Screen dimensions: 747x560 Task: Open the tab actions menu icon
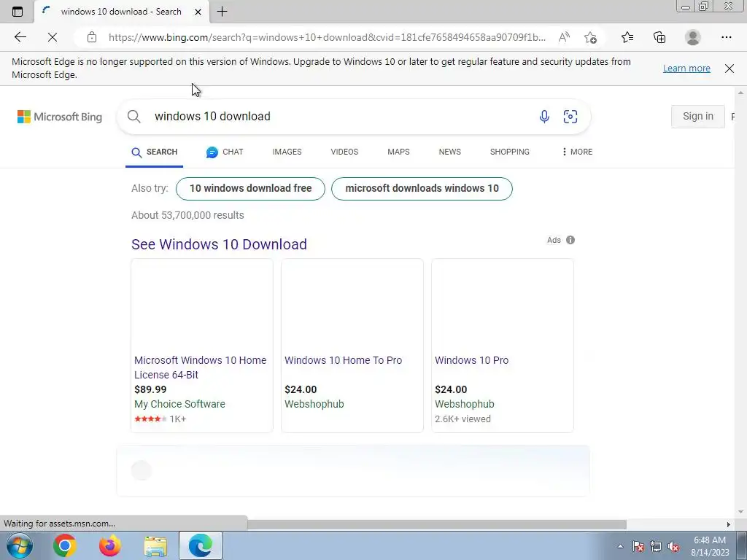[18, 12]
